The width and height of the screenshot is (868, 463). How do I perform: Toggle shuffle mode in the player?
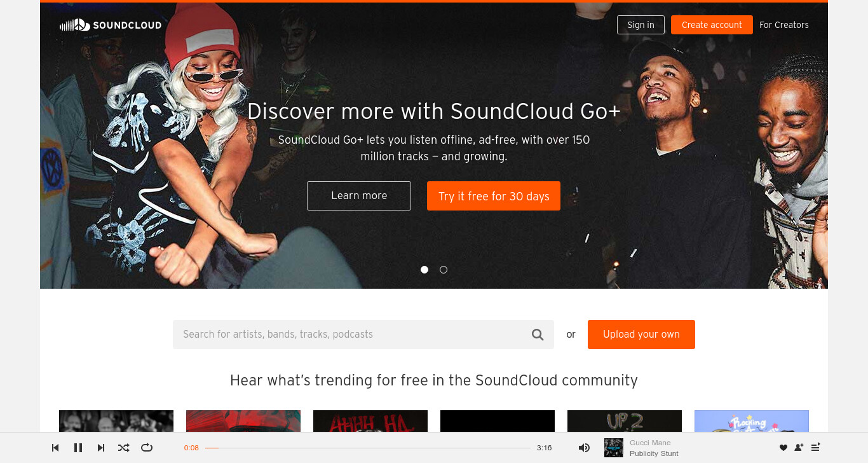[x=124, y=448]
